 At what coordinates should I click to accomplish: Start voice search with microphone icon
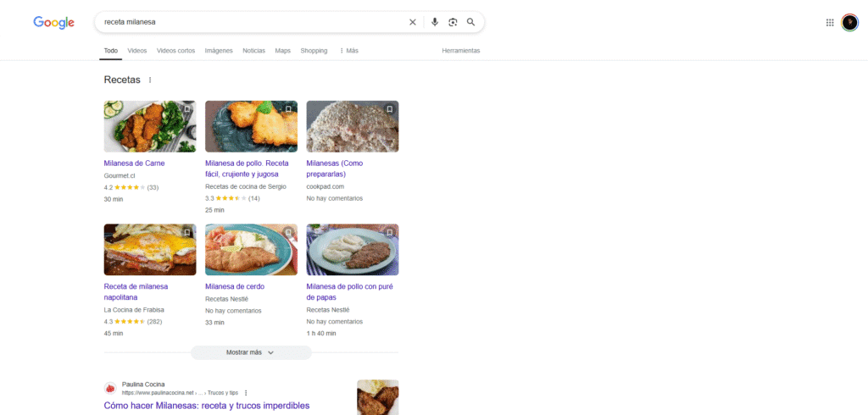pos(435,22)
